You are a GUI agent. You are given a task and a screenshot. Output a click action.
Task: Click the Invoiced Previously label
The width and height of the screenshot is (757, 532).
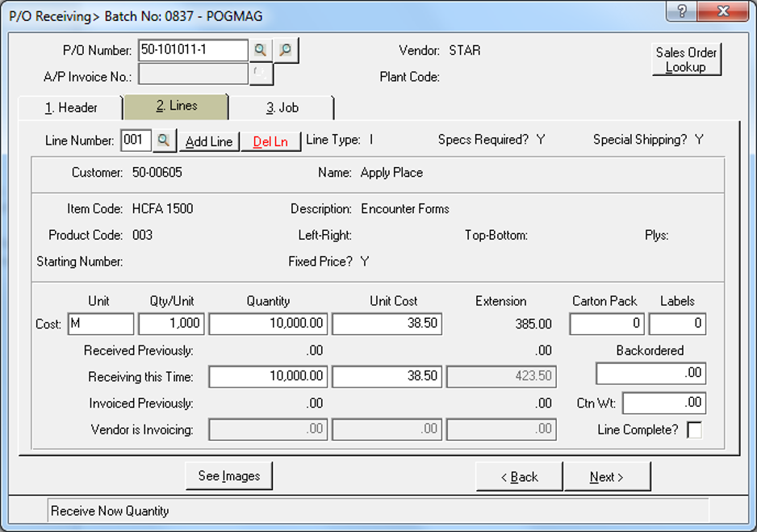click(x=141, y=404)
